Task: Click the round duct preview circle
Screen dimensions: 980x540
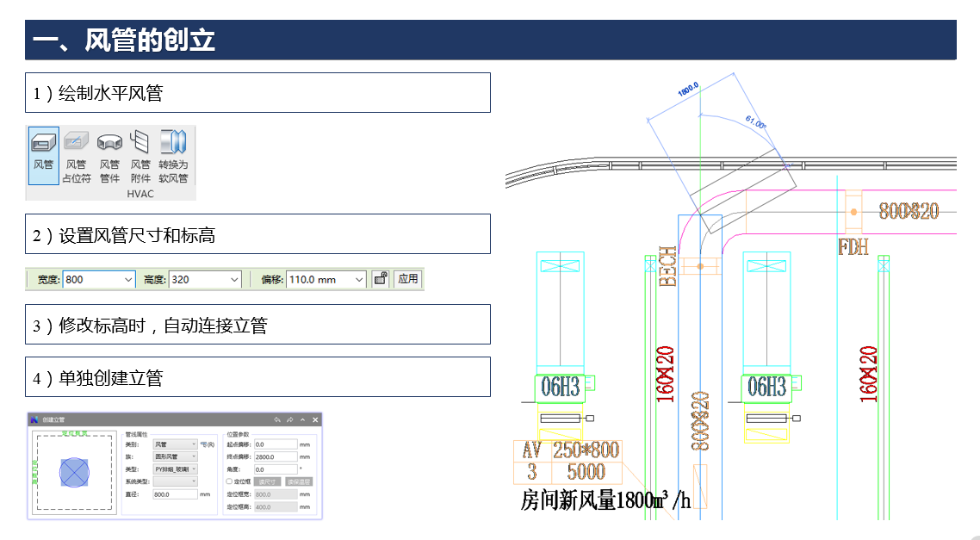Action: pyautogui.click(x=74, y=473)
